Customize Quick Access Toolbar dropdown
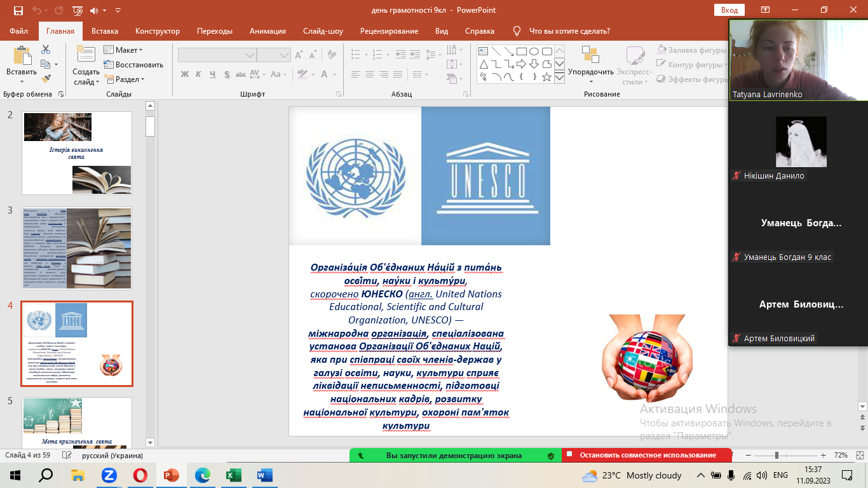The height and width of the screenshot is (488, 868). coord(118,11)
